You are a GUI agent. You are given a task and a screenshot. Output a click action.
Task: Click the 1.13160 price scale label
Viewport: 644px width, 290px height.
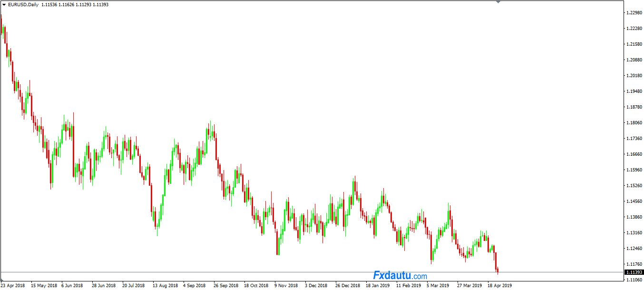point(634,233)
